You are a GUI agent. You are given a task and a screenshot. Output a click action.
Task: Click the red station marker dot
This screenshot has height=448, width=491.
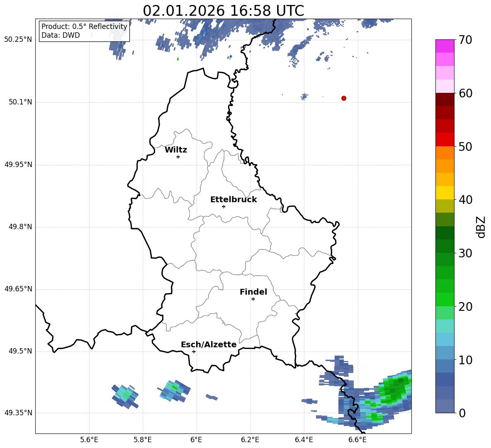click(x=344, y=98)
